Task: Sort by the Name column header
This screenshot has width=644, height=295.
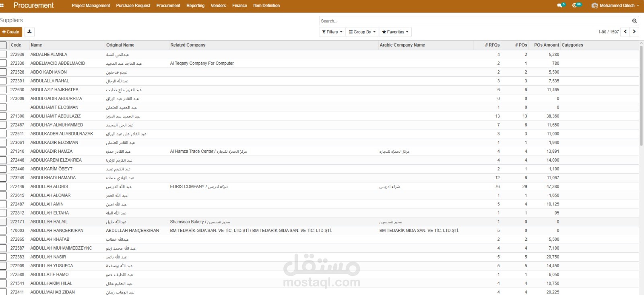Action: coord(36,45)
